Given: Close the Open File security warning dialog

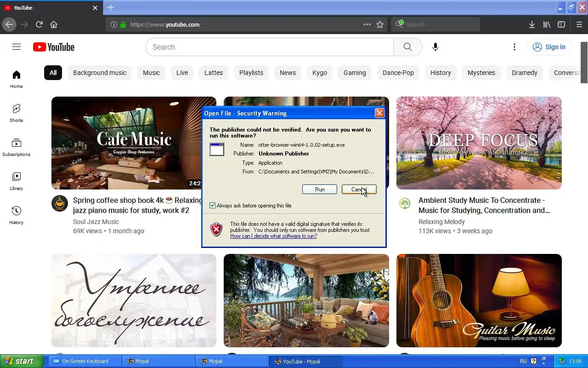Looking at the screenshot, I should pos(379,113).
